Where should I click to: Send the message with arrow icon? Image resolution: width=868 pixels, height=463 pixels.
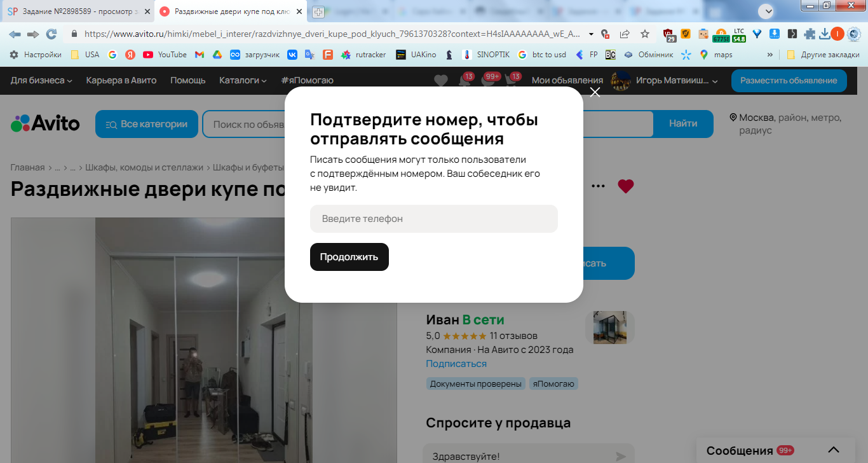(621, 456)
